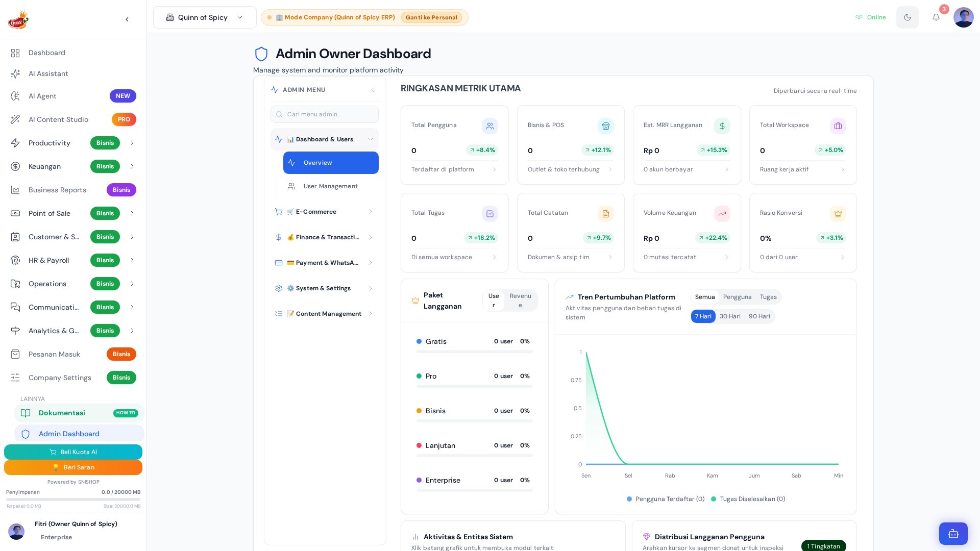Select Overview admin menu item
Viewport: 980px width, 551px height.
[331, 163]
